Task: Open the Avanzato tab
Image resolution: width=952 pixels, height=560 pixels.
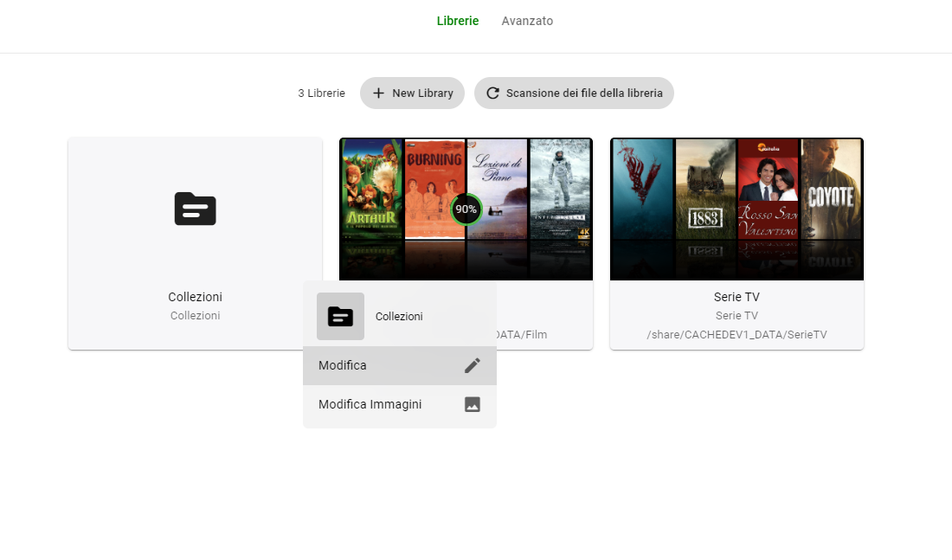Action: click(527, 21)
